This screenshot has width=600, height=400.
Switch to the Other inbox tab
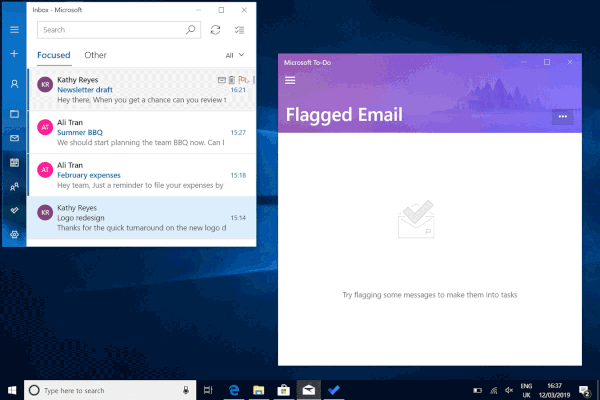(x=95, y=55)
